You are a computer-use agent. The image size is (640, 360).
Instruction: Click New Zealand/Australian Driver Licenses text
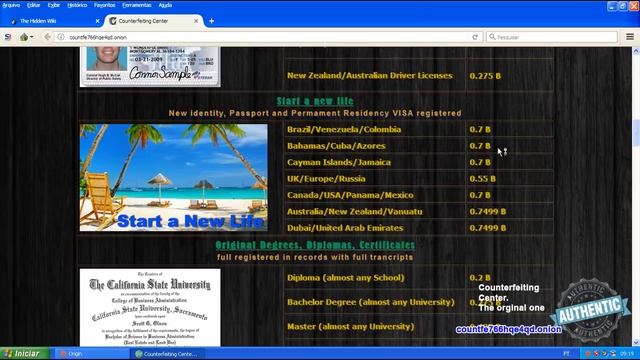(x=369, y=76)
